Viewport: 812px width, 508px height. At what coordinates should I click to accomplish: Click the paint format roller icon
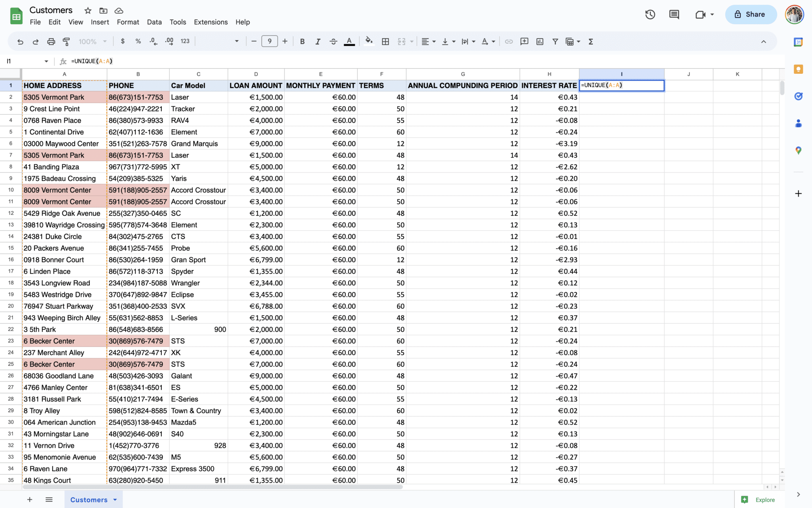[x=66, y=41]
